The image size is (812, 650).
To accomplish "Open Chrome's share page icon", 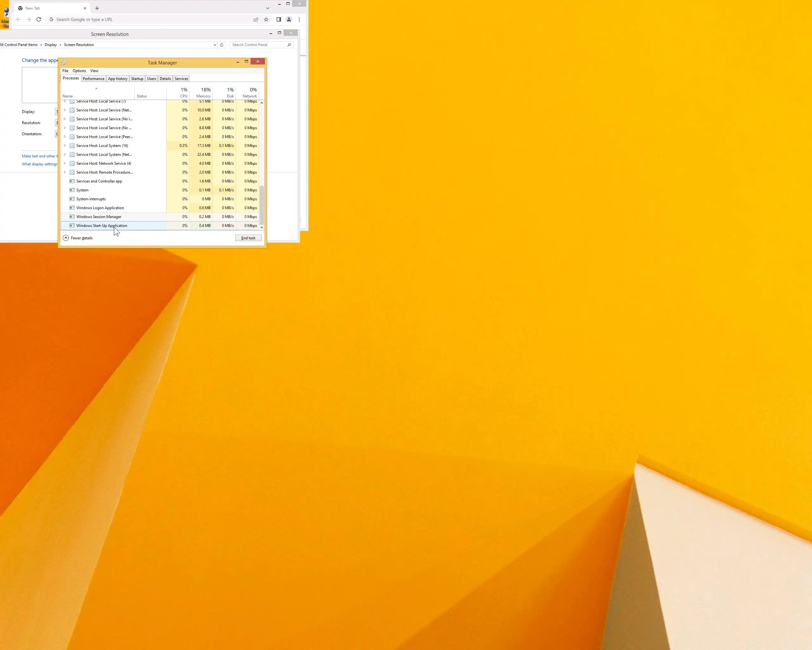I will pos(256,20).
